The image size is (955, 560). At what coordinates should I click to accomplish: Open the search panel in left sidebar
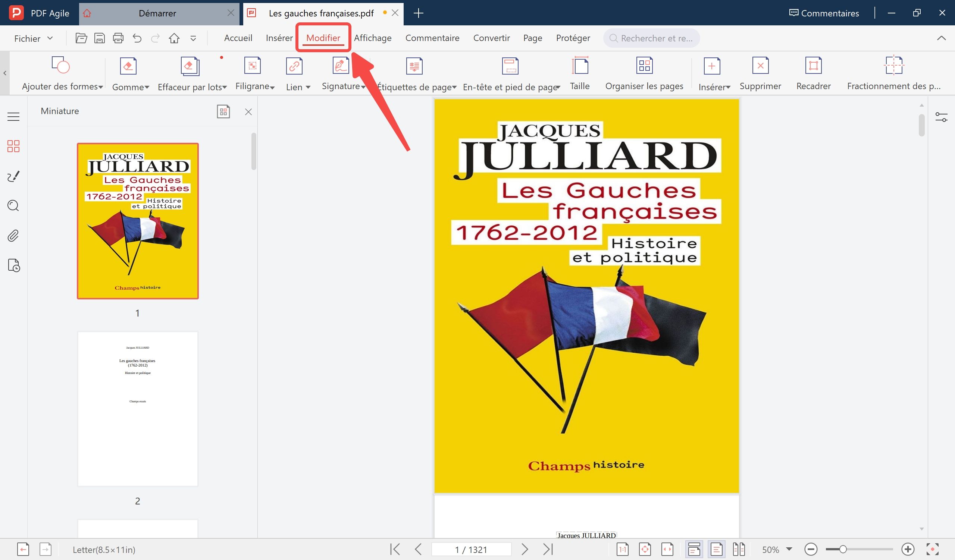(13, 205)
